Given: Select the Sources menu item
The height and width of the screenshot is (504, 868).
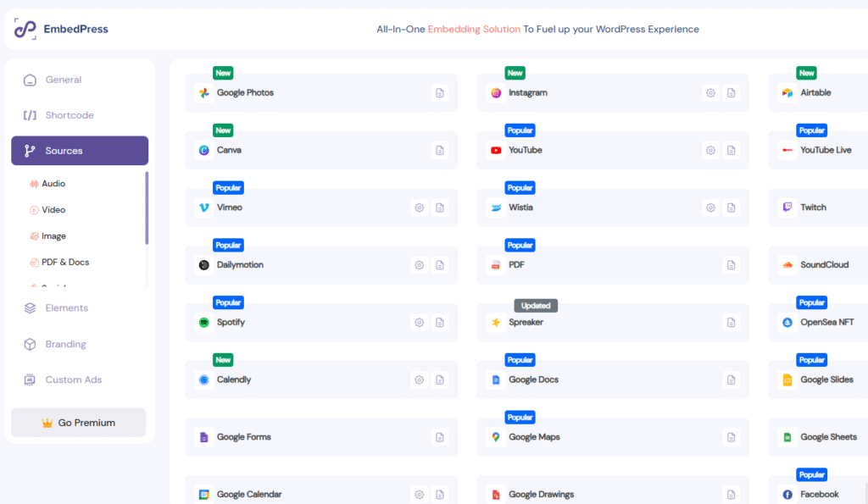Looking at the screenshot, I should coord(80,151).
